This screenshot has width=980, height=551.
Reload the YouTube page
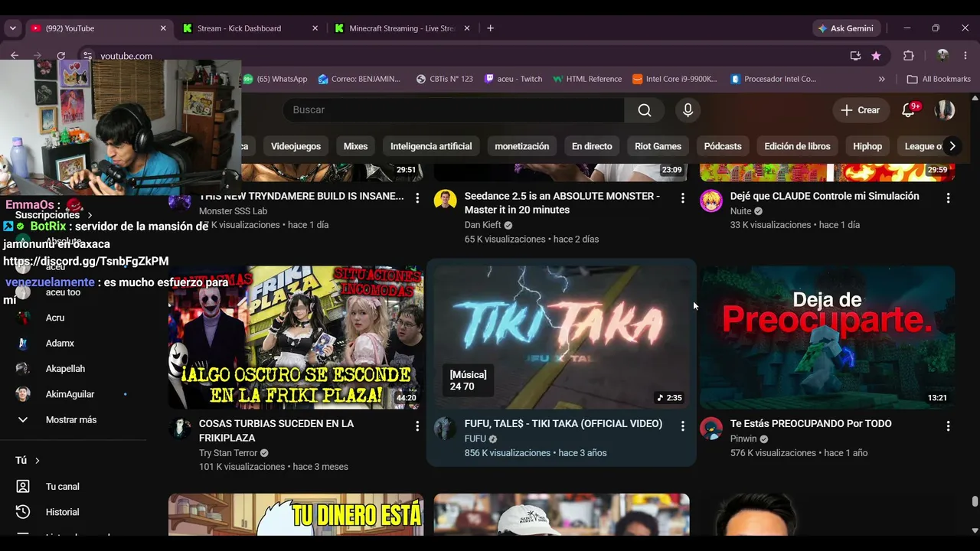pyautogui.click(x=61, y=55)
